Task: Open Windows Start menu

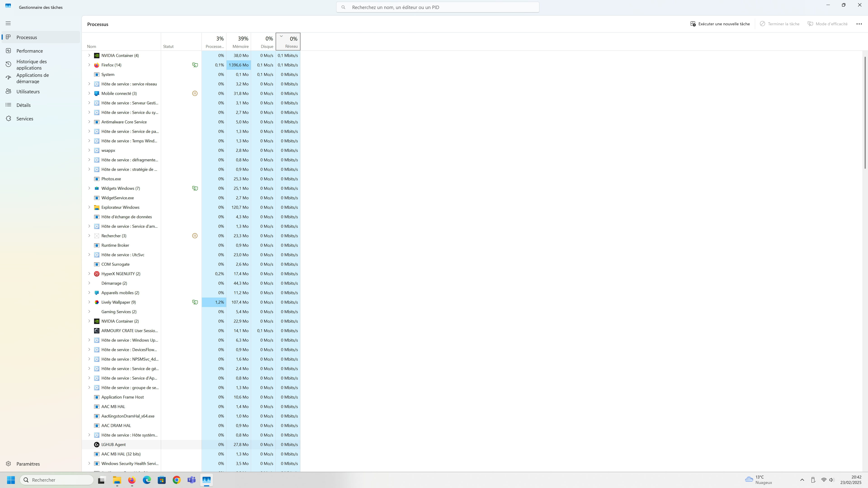Action: click(11, 480)
